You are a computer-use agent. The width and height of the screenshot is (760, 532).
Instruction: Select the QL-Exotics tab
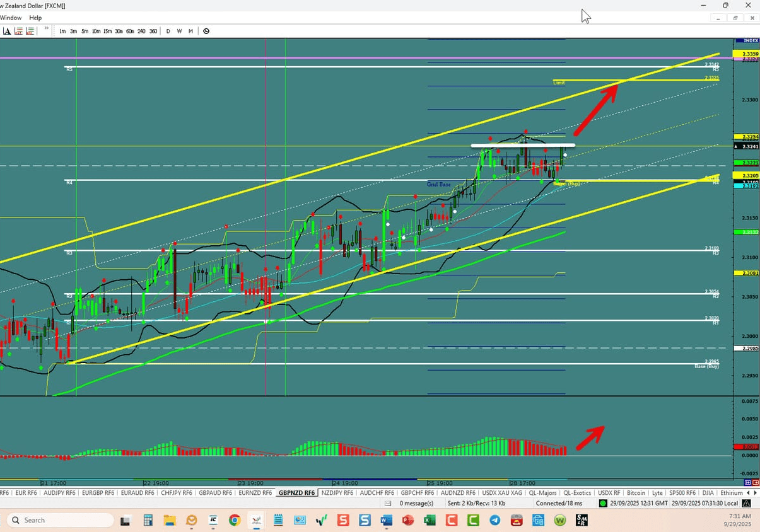[577, 492]
